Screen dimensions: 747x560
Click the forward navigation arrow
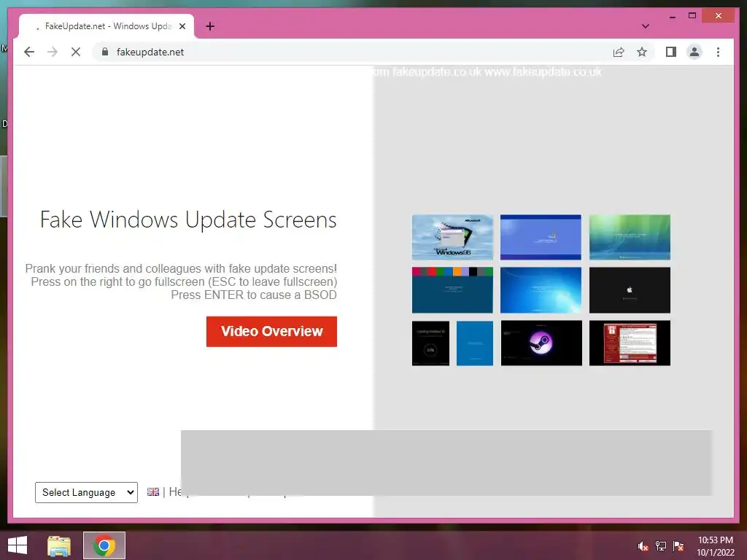[x=53, y=52]
